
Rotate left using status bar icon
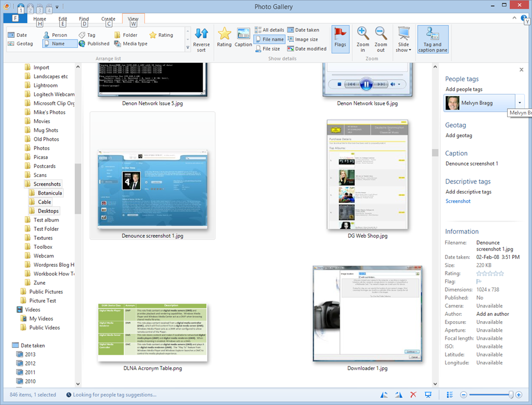pyautogui.click(x=384, y=394)
